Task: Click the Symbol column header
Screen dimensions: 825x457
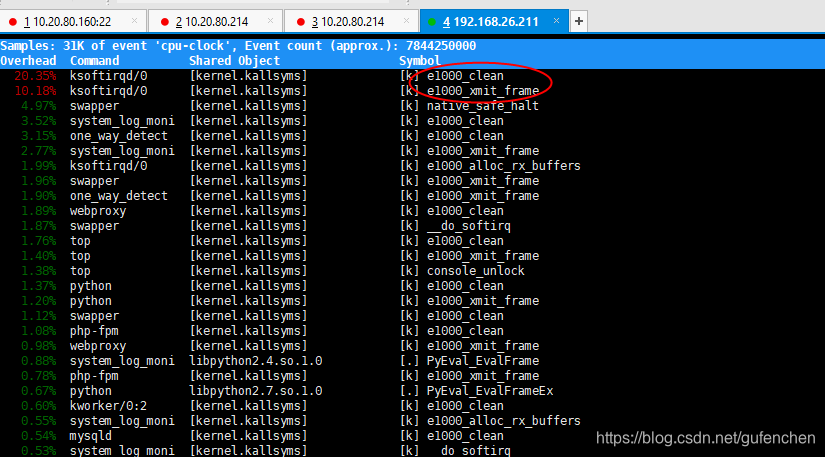Action: click(x=420, y=61)
